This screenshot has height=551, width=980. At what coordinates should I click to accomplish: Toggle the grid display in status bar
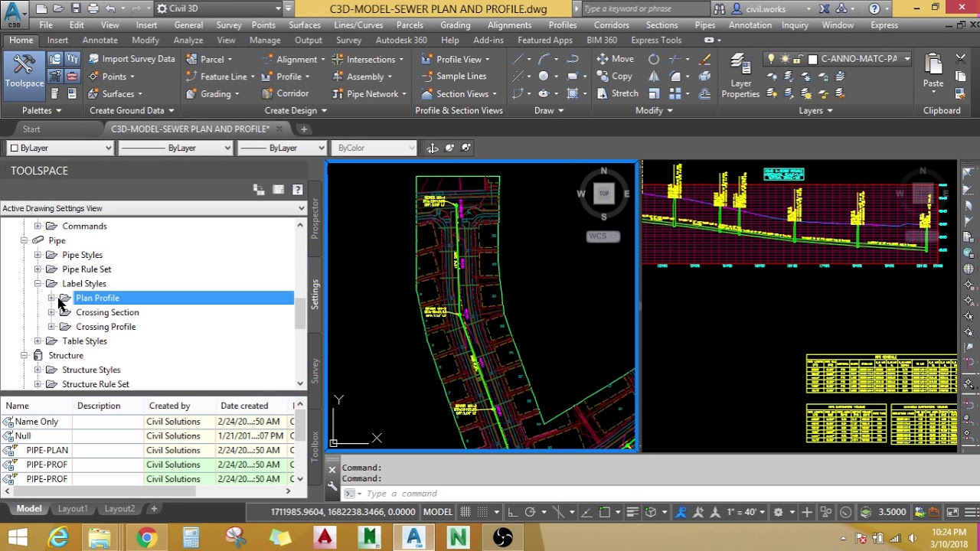[465, 512]
